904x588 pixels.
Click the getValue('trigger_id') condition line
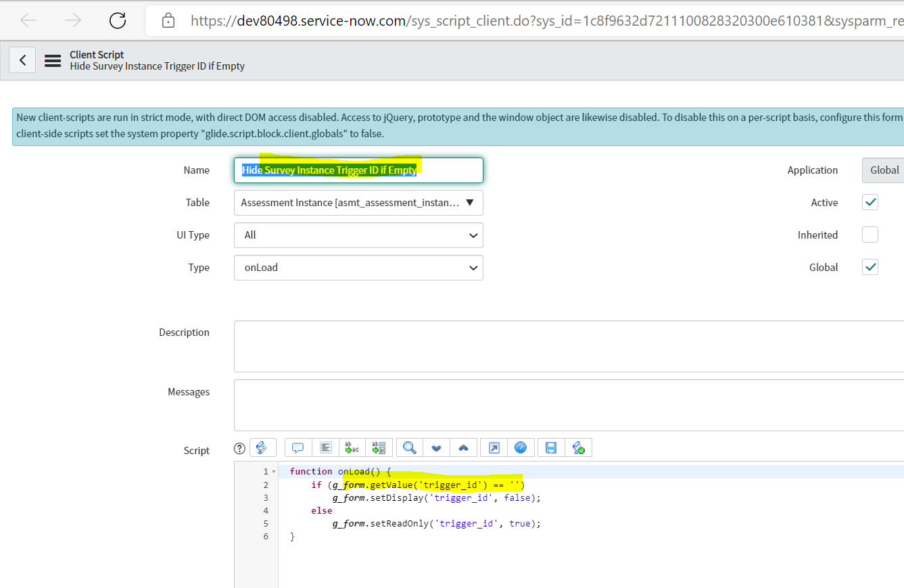click(418, 485)
